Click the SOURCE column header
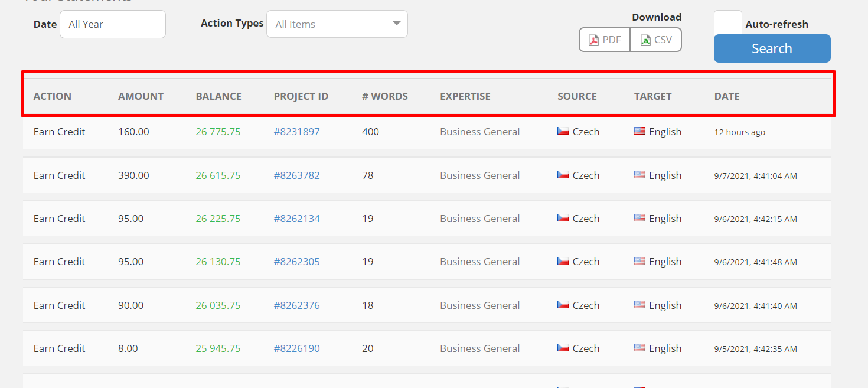Image resolution: width=868 pixels, height=388 pixels. tap(577, 96)
